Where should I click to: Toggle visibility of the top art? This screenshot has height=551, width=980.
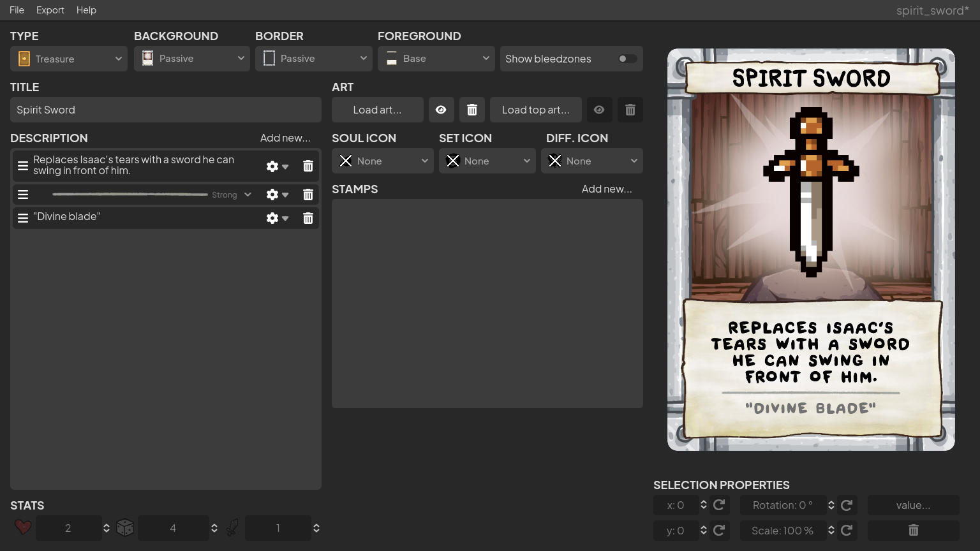pos(599,110)
